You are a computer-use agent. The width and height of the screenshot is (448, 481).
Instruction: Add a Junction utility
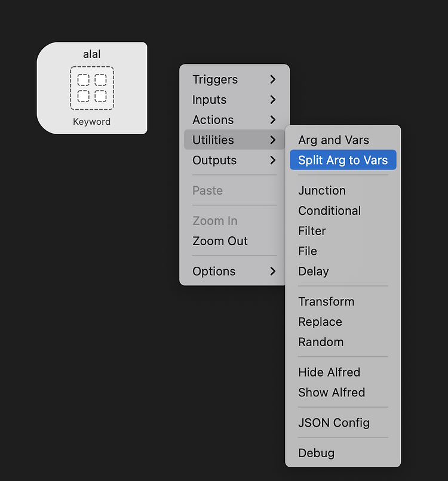pyautogui.click(x=343, y=190)
